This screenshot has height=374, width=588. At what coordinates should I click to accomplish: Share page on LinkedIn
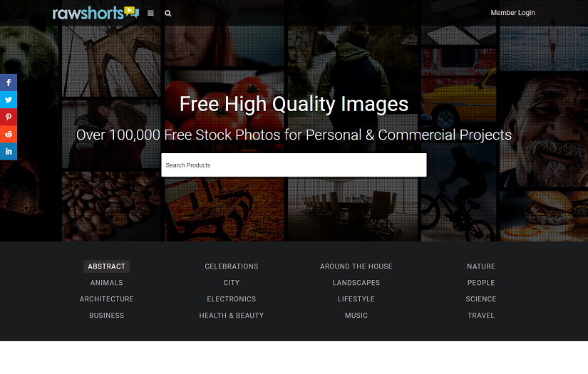click(9, 152)
